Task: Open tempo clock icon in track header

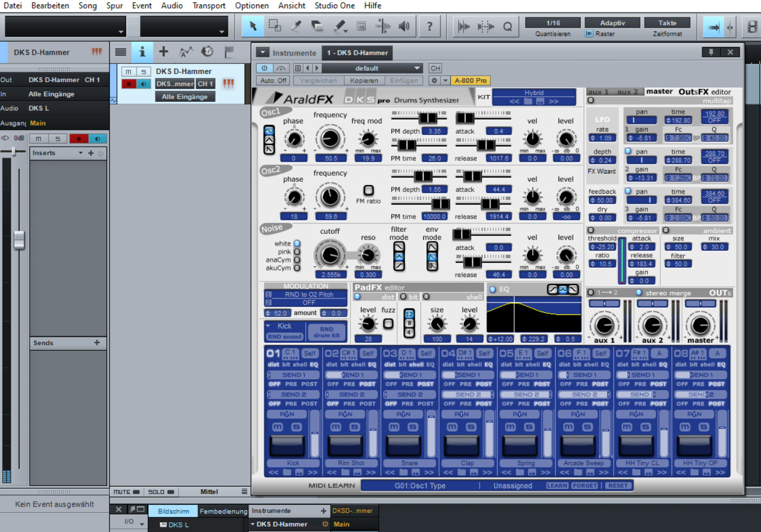Action: point(207,52)
